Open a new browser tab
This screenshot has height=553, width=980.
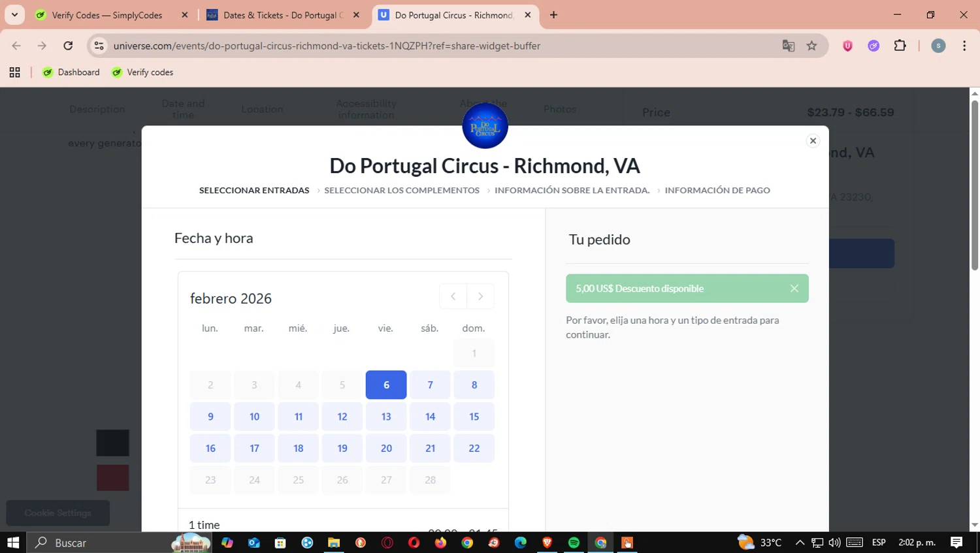click(x=553, y=15)
